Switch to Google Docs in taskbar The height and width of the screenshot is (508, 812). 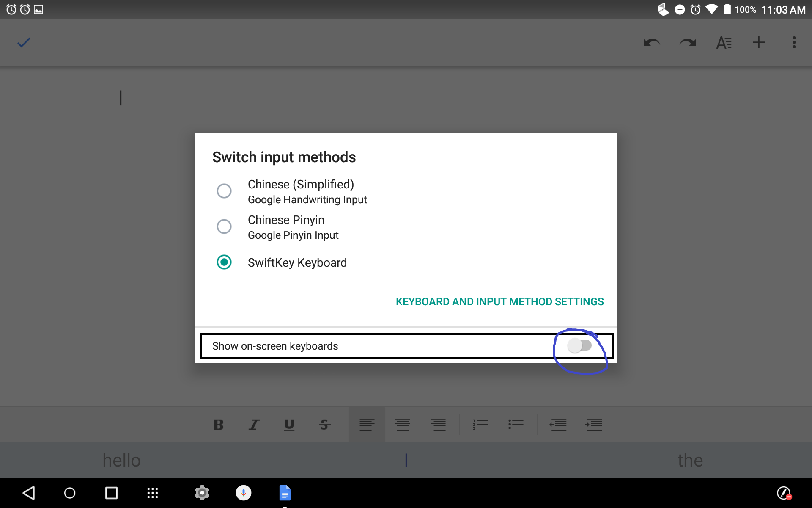(x=285, y=493)
